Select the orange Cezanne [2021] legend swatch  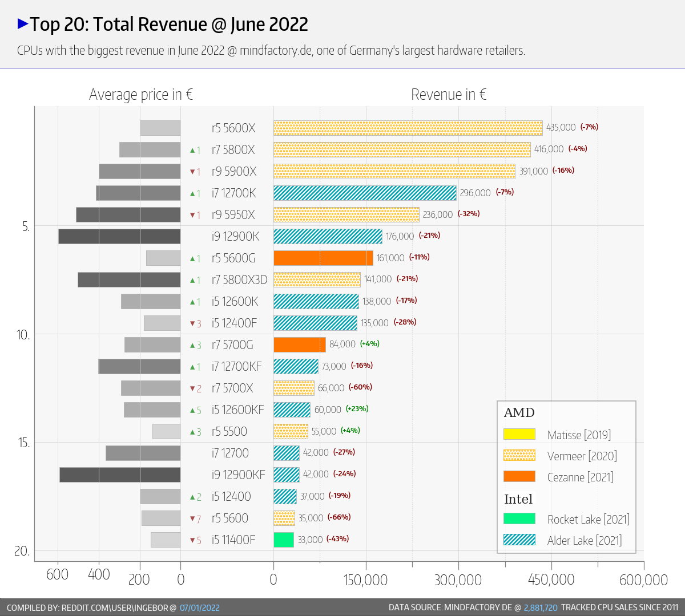[x=519, y=476]
